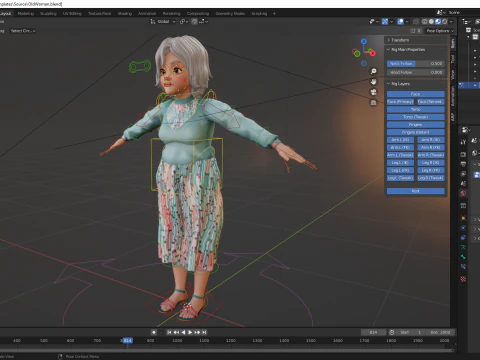Toggle auto keying record button
The width and height of the screenshot is (480, 360).
pos(154,332)
